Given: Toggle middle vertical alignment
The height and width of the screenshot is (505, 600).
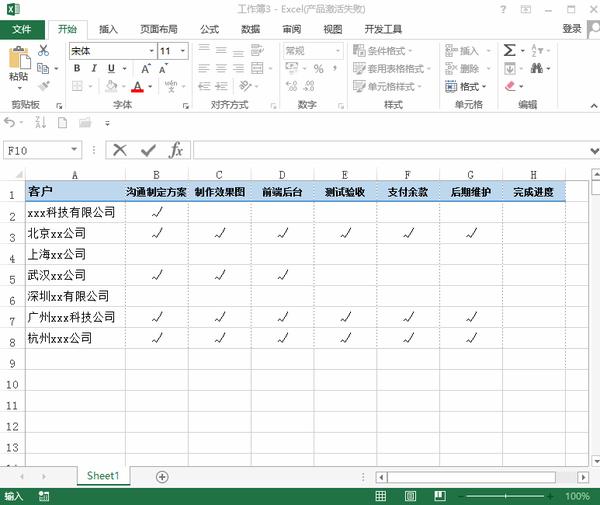Looking at the screenshot, I should click(221, 50).
